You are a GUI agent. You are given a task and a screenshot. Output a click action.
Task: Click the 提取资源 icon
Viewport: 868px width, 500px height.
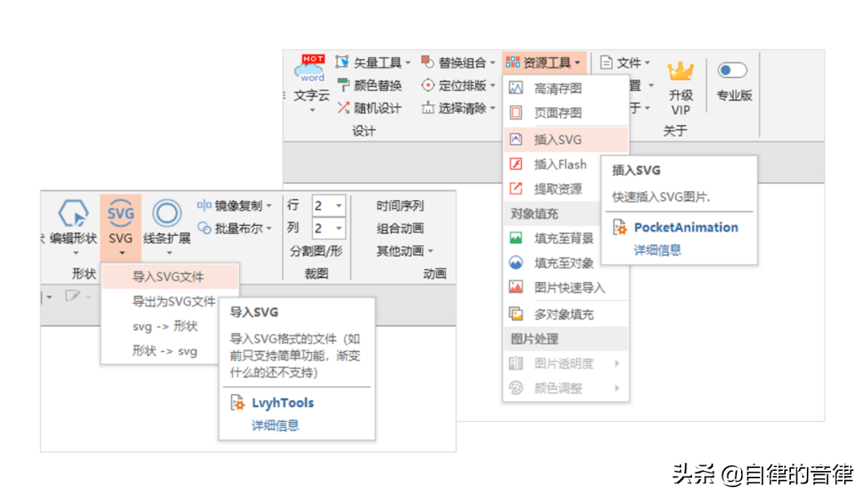[515, 188]
